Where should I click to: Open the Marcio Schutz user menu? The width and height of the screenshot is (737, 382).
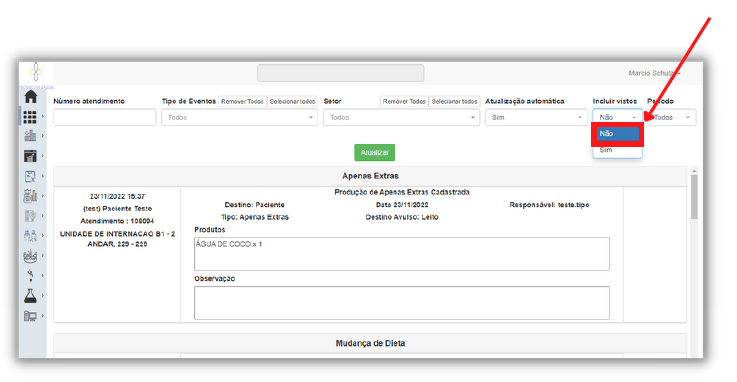[654, 73]
